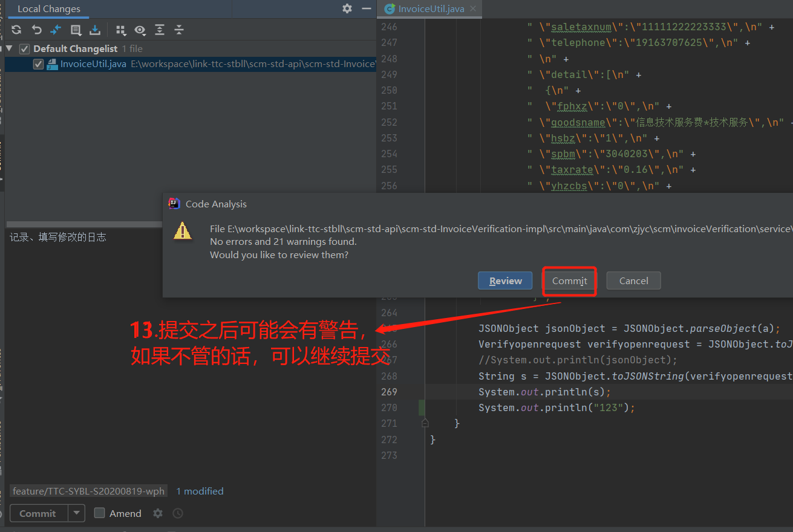Viewport: 793px width, 532px height.
Task: Click the green change marker at line 270
Action: pyautogui.click(x=422, y=407)
